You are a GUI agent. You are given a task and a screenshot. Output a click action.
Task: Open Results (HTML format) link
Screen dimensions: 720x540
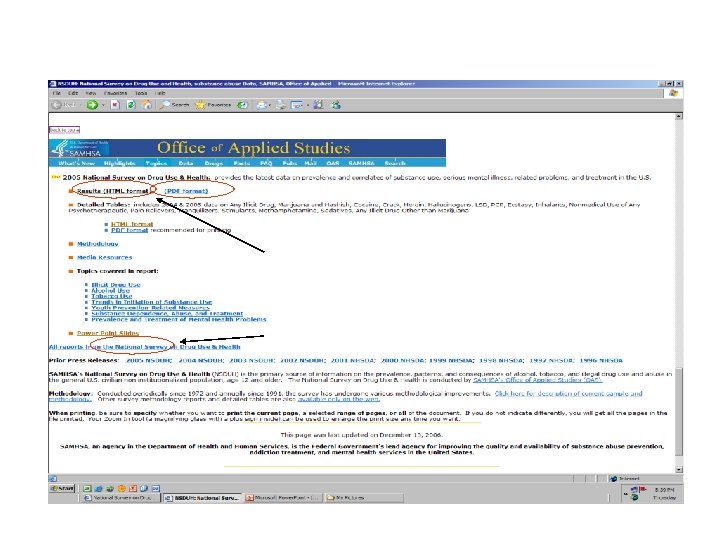tap(112, 191)
